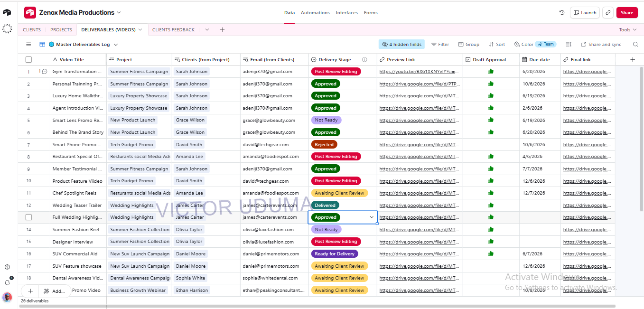Click the copy link icon beside Launch

click(x=608, y=13)
